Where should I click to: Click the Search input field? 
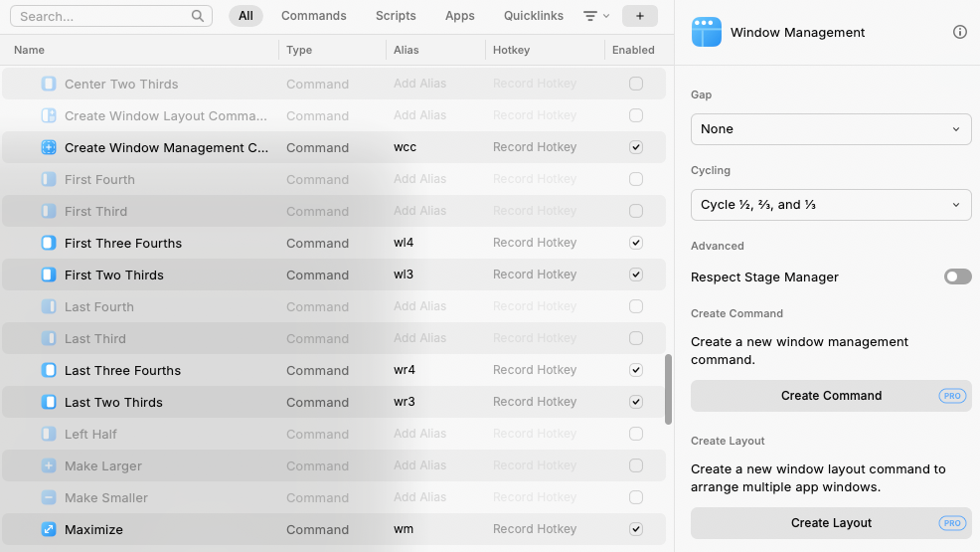coord(103,16)
